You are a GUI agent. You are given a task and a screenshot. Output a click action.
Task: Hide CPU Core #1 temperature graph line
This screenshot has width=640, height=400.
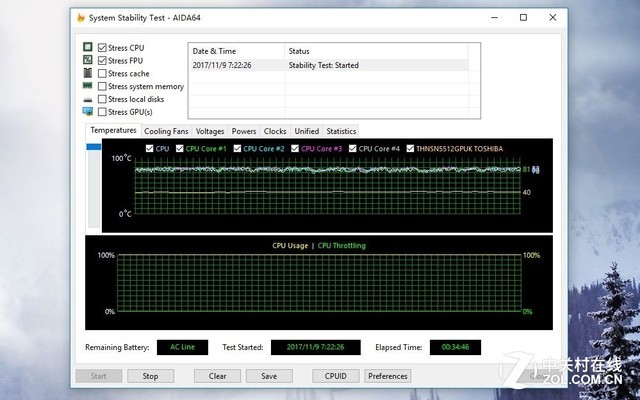(x=179, y=149)
